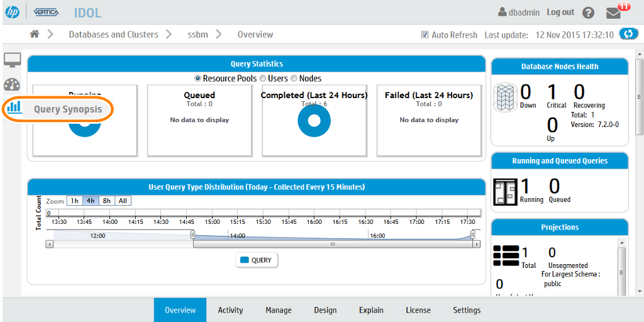Click the Log out link
644x322 pixels.
[560, 12]
